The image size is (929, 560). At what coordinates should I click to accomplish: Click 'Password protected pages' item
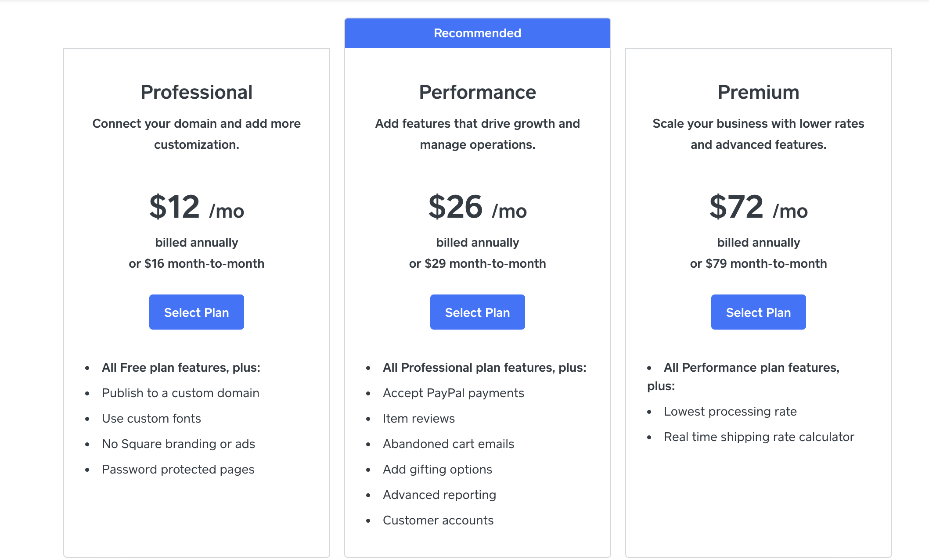(x=178, y=469)
